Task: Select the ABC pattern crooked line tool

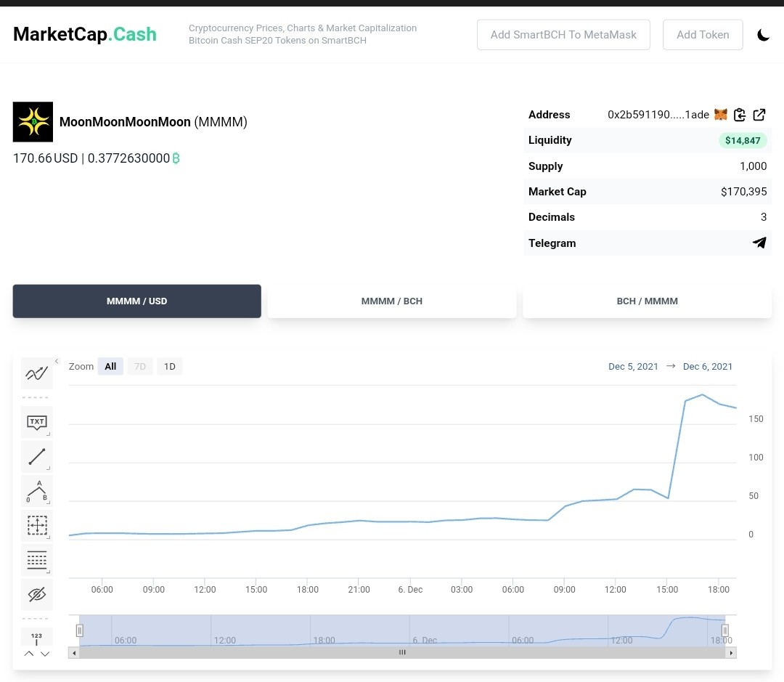Action: click(x=37, y=492)
